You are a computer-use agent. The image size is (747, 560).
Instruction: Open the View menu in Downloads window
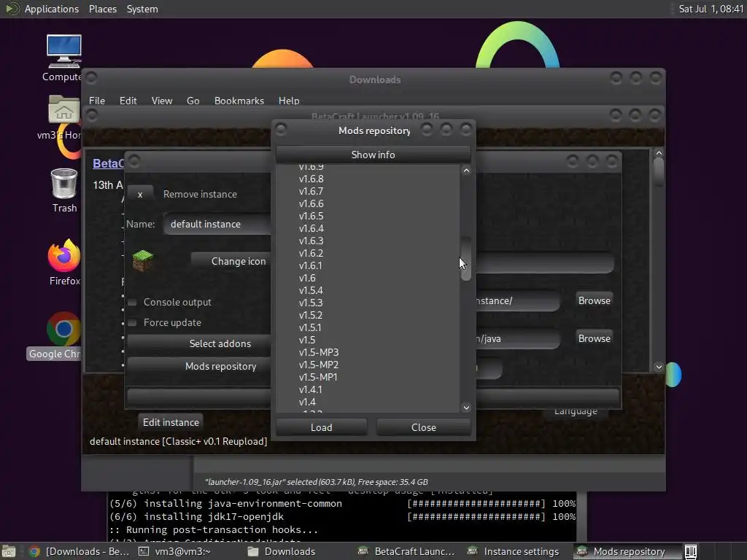point(161,101)
